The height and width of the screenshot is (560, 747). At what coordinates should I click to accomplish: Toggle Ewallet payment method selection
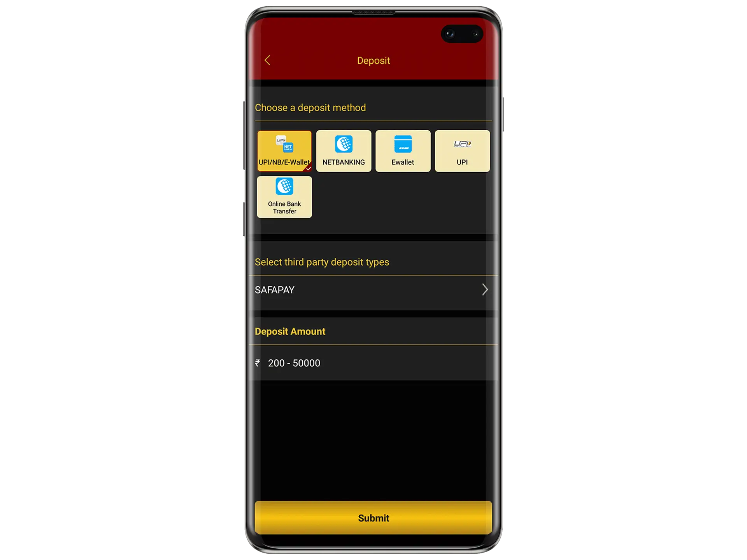coord(403,150)
